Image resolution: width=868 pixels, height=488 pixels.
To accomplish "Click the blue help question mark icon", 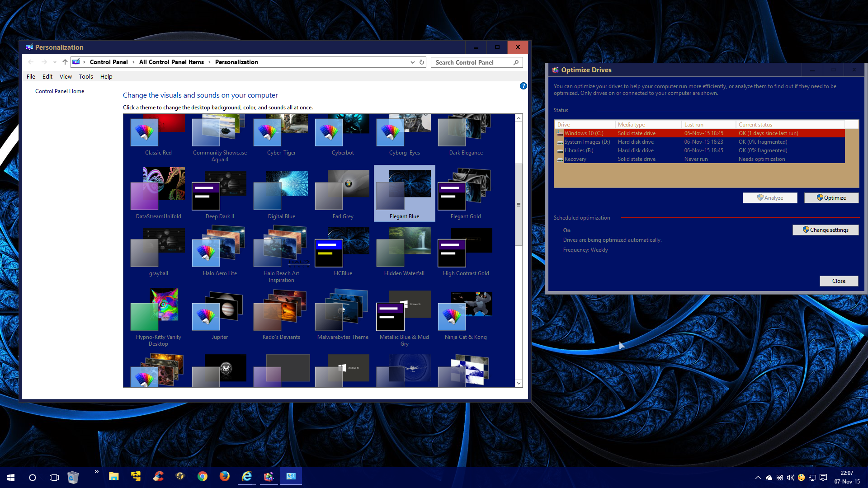I will coord(523,86).
